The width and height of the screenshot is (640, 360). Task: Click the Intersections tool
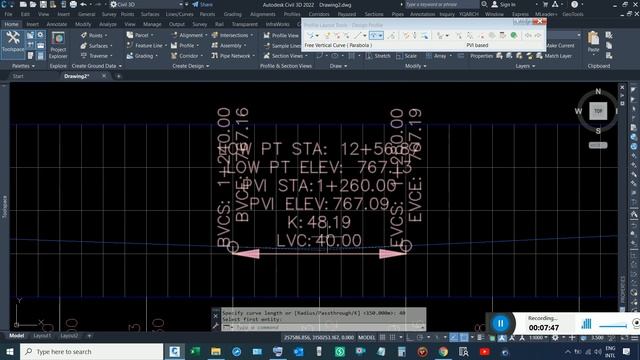[x=231, y=36]
